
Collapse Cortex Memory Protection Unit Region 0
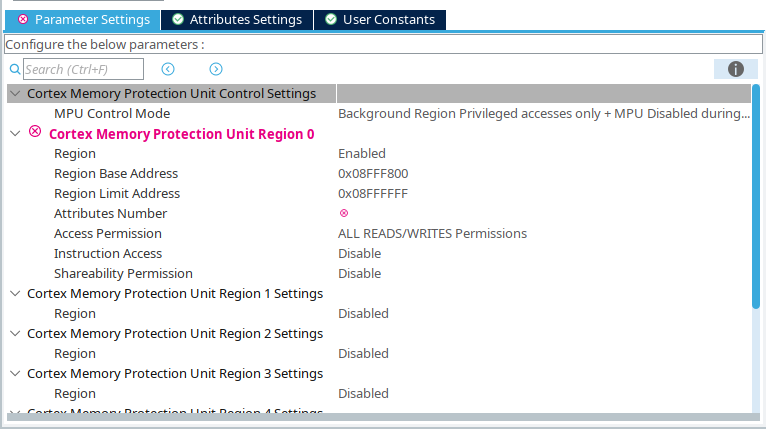(15, 133)
